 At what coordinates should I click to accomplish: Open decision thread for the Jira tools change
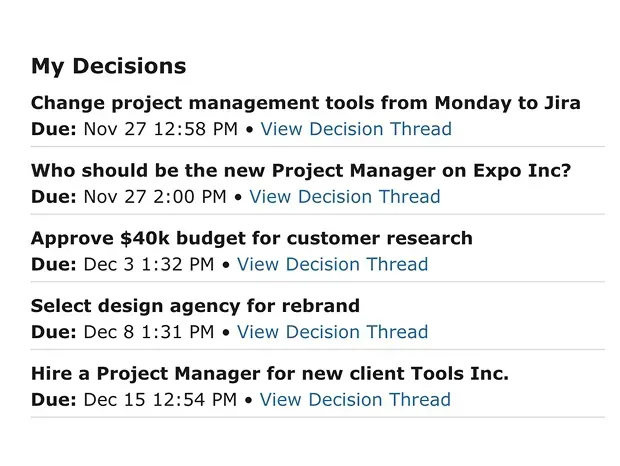[x=357, y=129]
